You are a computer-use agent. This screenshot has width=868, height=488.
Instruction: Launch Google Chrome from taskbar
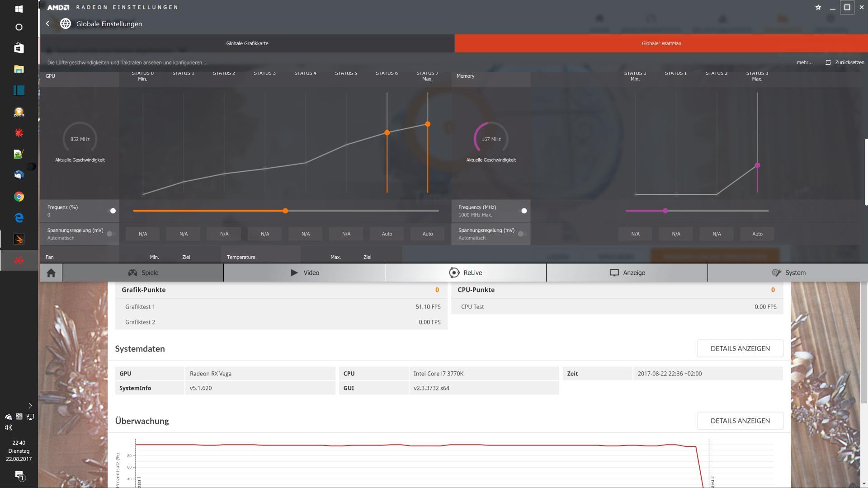(19, 197)
